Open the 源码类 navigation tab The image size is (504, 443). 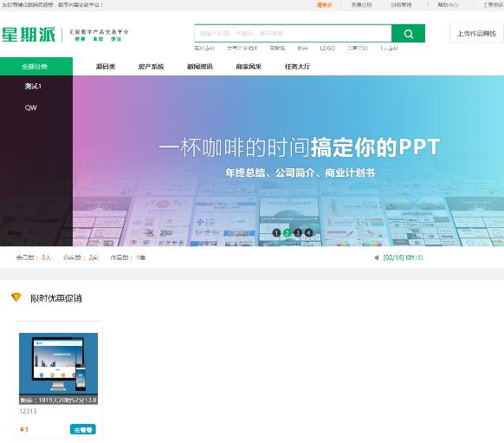coord(106,67)
